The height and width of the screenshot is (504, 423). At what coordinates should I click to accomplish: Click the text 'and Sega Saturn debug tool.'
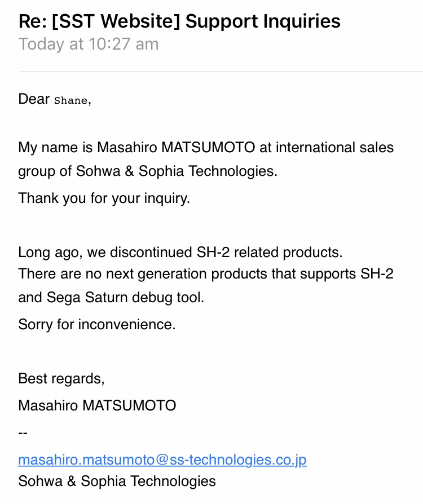click(x=111, y=297)
